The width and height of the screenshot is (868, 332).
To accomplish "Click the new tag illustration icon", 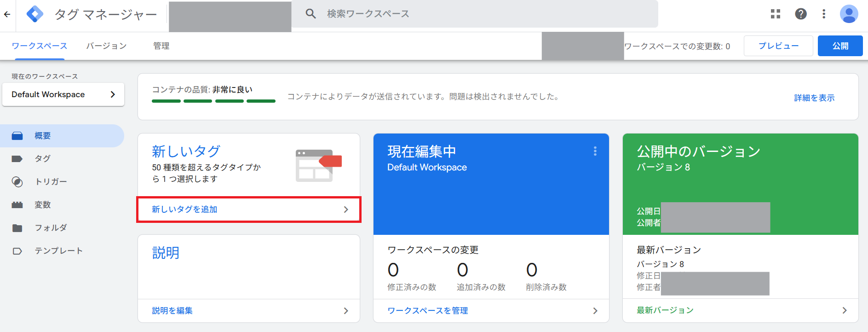I will click(x=318, y=165).
